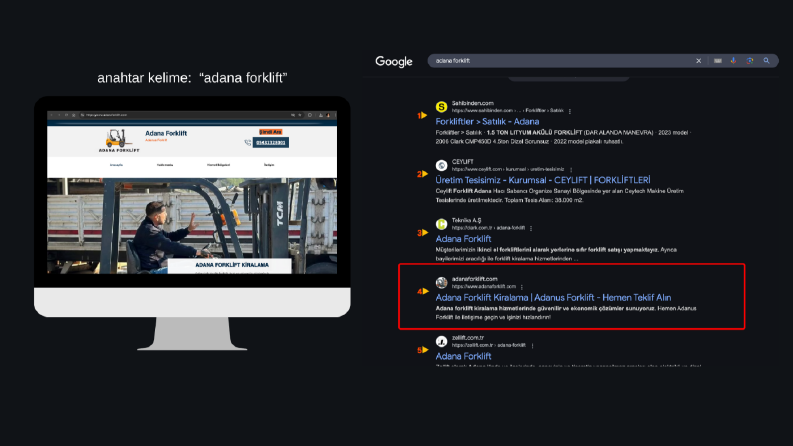Open the İletişim menu item on the website
This screenshot has width=793, height=446.
[269, 165]
